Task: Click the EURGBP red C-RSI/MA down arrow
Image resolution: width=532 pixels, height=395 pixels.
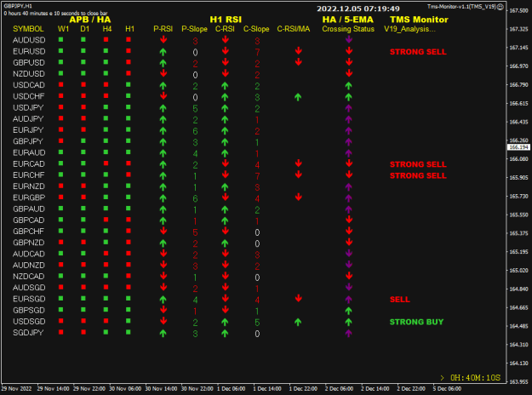Action: (x=298, y=197)
